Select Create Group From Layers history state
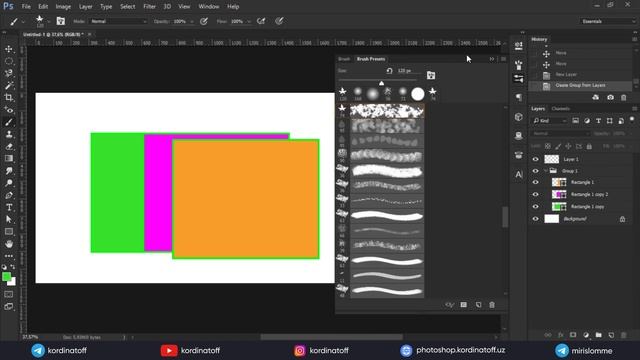The width and height of the screenshot is (640, 360). pos(580,85)
